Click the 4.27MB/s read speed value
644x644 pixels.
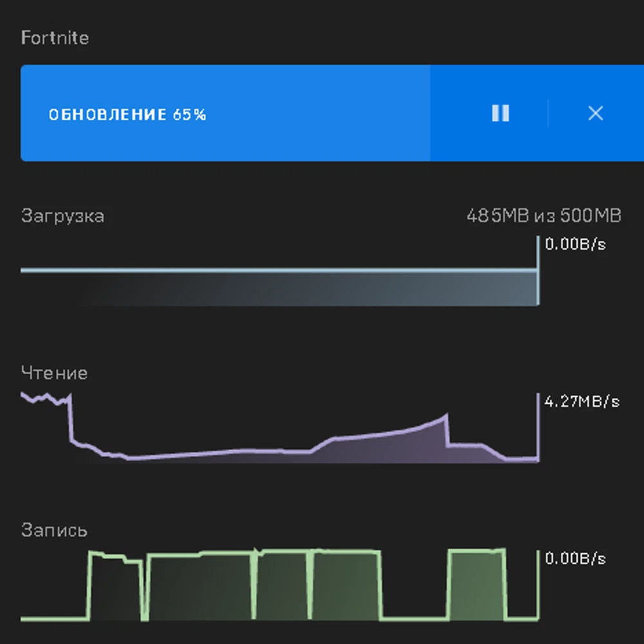pos(582,401)
